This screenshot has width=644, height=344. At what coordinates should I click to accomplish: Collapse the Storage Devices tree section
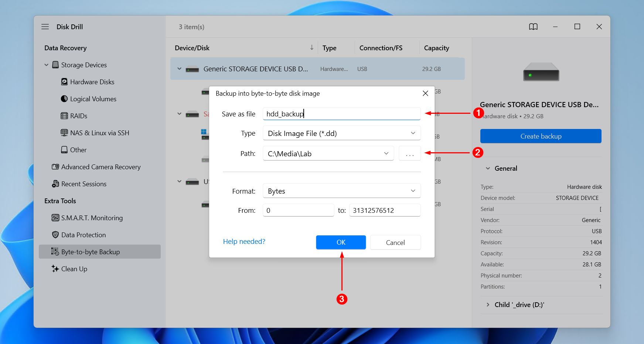coord(47,65)
